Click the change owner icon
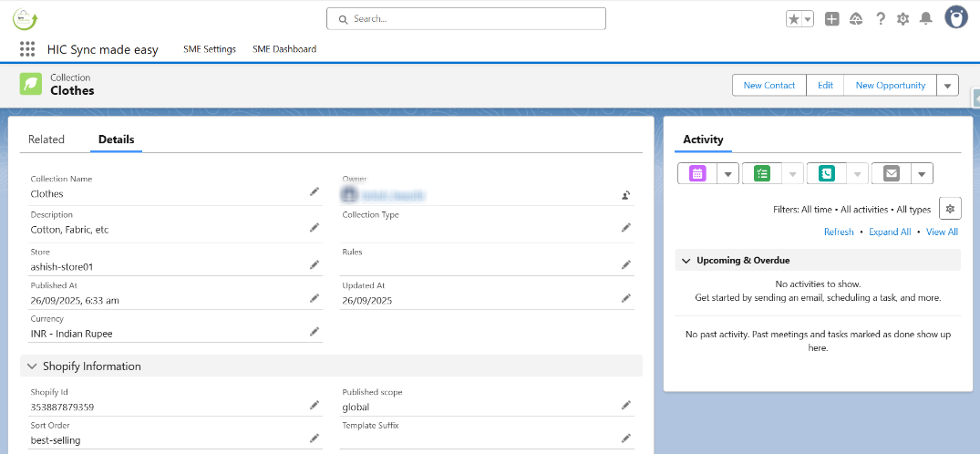The image size is (980, 454). point(626,194)
